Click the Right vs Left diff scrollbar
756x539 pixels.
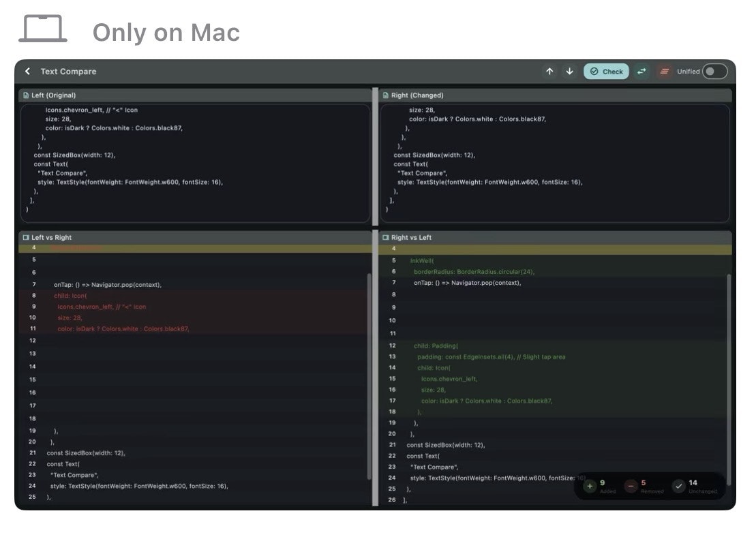tap(729, 380)
